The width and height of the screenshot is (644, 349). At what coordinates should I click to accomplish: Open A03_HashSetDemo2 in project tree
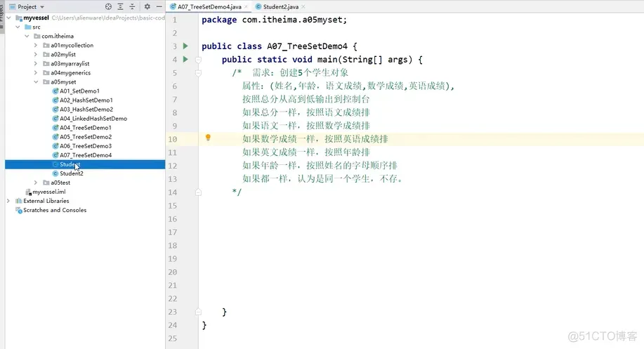click(x=86, y=110)
